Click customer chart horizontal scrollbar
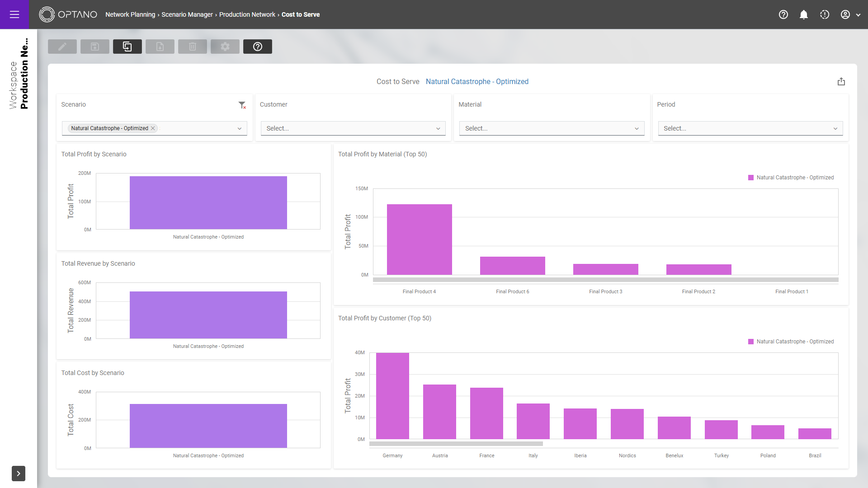The height and width of the screenshot is (488, 868). click(x=456, y=444)
